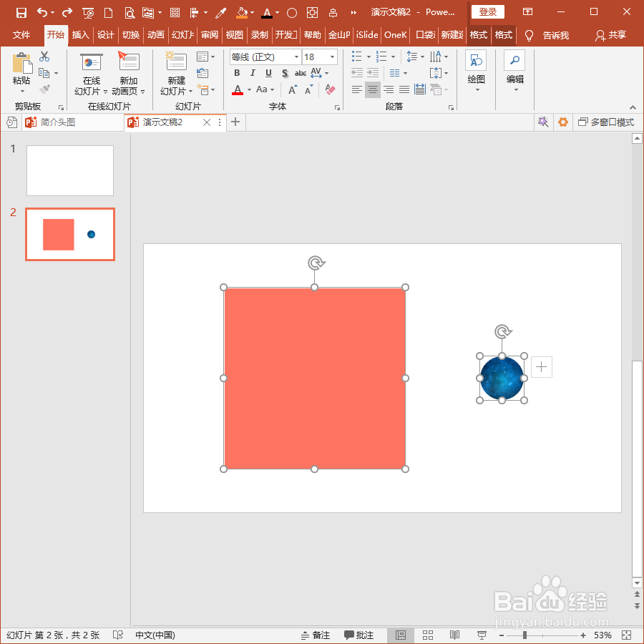The image size is (644, 644).
Task: Expand the bullet list options
Action: pos(369,57)
